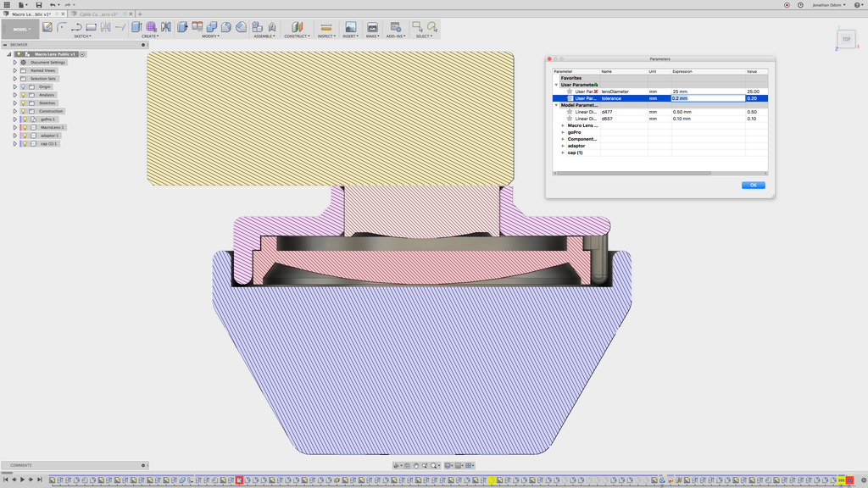868x488 pixels.
Task: Toggle visibility lightbulb for Sketches folder
Action: 24,103
